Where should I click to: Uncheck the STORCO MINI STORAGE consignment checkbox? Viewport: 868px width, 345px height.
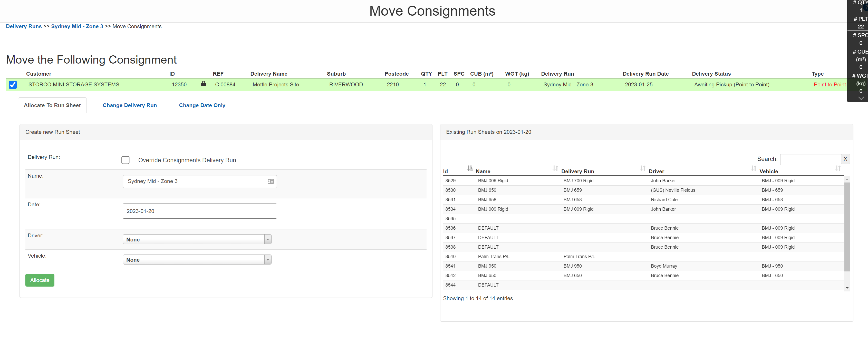(13, 85)
